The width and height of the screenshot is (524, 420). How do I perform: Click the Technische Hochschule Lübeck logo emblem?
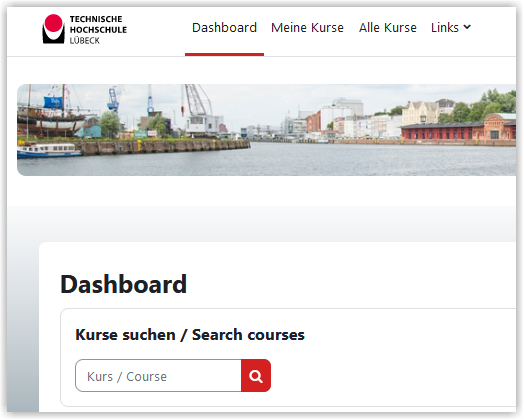click(53, 29)
